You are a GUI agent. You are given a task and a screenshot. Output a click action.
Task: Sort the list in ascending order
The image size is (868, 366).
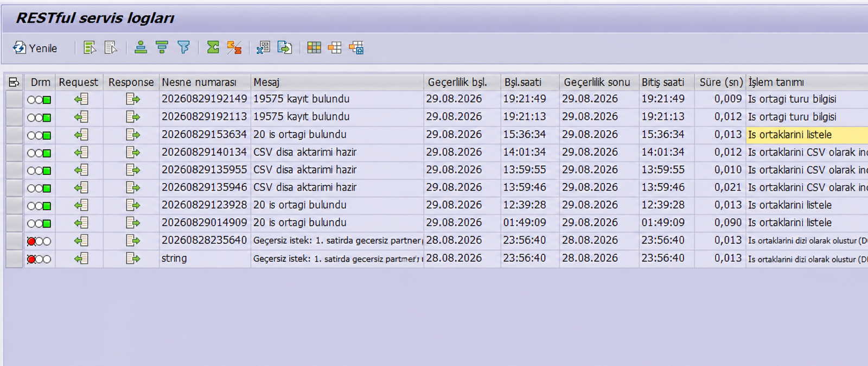[x=141, y=48]
